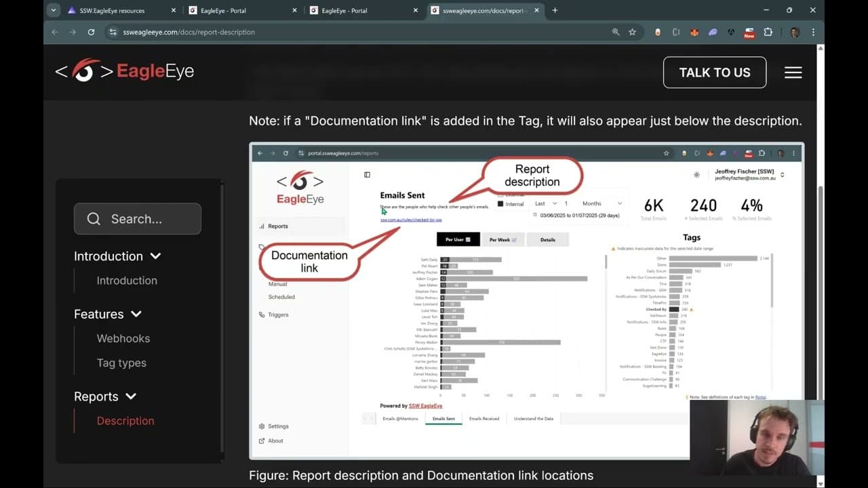Open the MetaMask fox extension
Screen dimensions: 868x488
[x=694, y=32]
